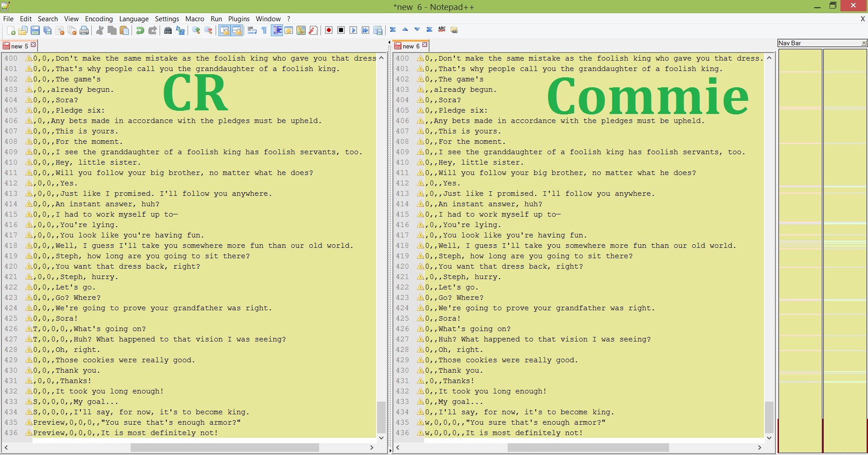Stop macro recording with the black square
Screen dimensions: 868x455
(341, 30)
